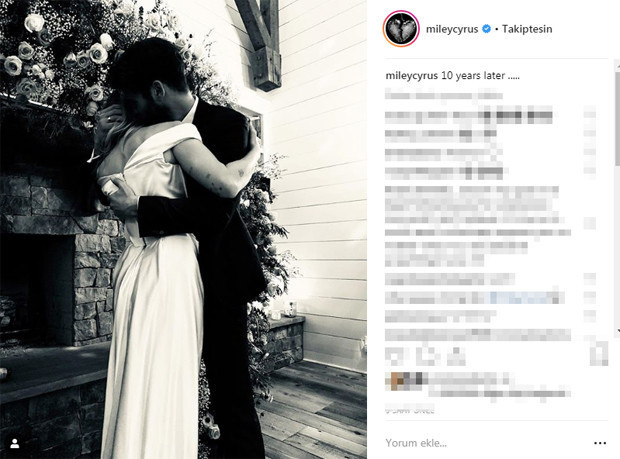The height and width of the screenshot is (459, 620).
Task: Click the tagged people icon on photo
Action: (15, 444)
